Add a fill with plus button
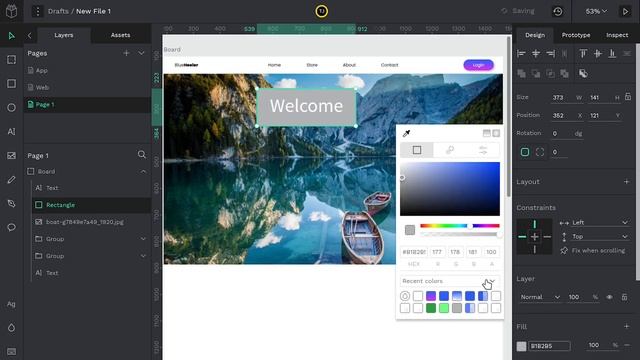This screenshot has width=640, height=360. click(x=627, y=326)
